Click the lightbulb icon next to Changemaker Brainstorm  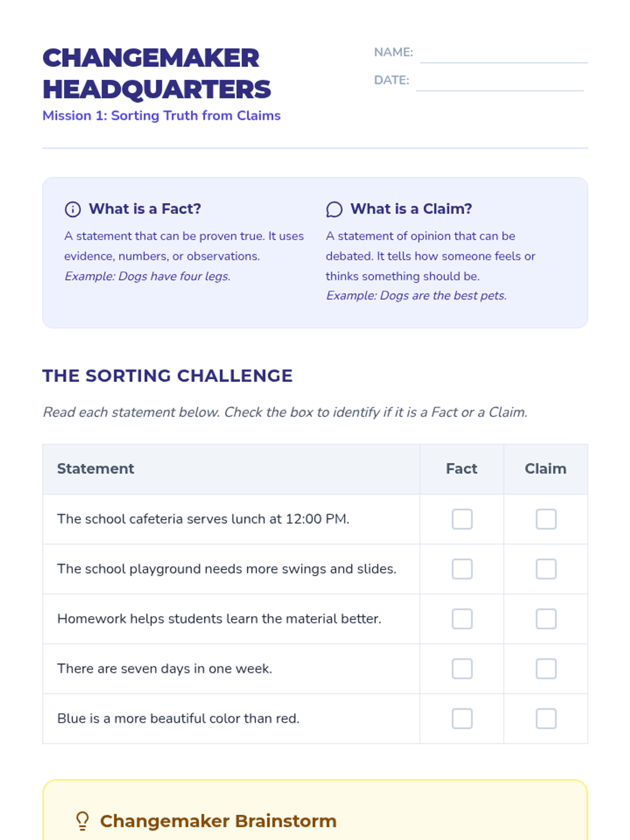82,821
